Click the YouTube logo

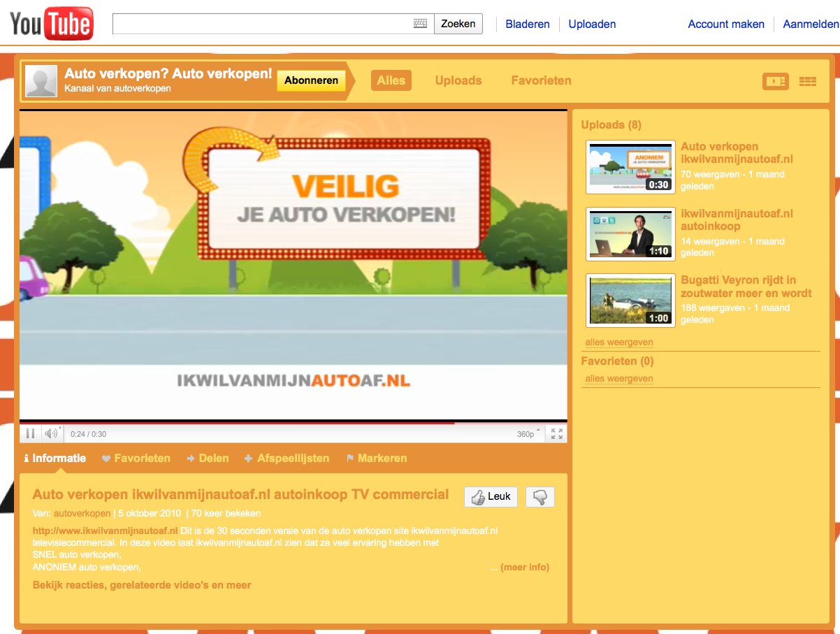(52, 24)
